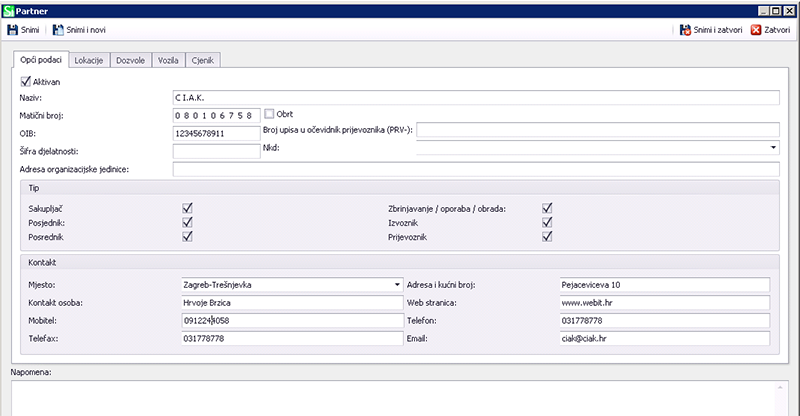This screenshot has height=416, width=800.
Task: Click the Snimi i zatvori icon
Action: [x=685, y=30]
